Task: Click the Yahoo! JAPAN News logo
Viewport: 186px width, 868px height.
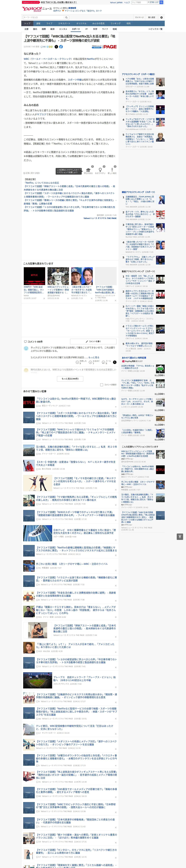Action: click(x=37, y=9)
